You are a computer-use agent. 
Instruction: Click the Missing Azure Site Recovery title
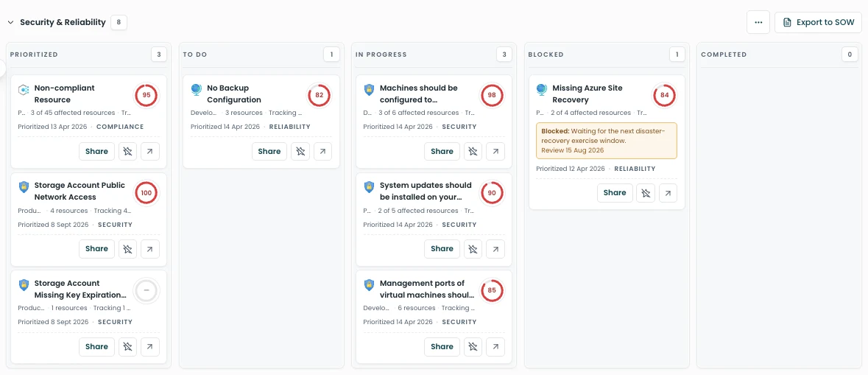tap(589, 94)
